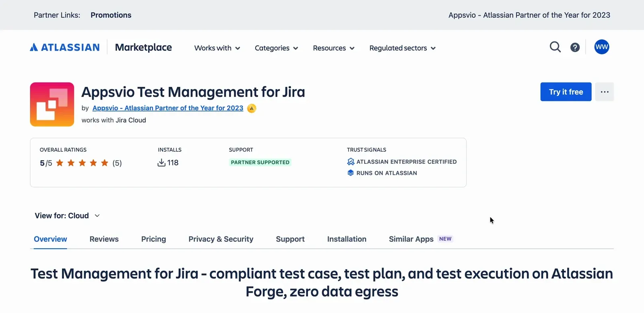Switch to the Pricing tab
Viewport: 644px width, 313px height.
pyautogui.click(x=153, y=239)
